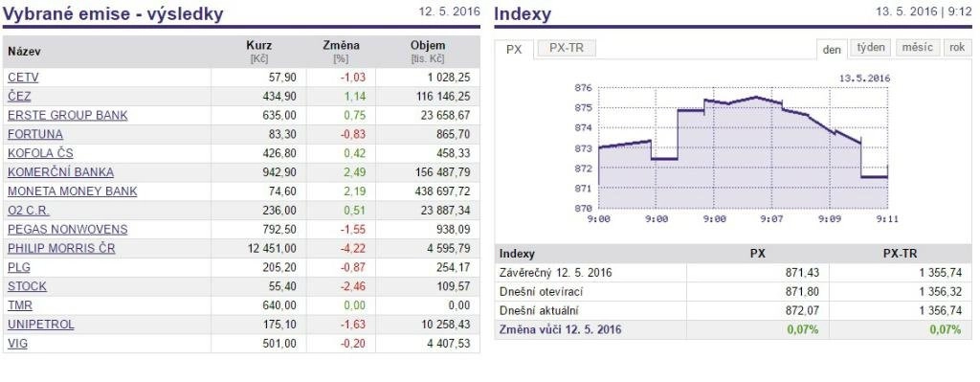
Task: Show chart for týden period
Action: [x=871, y=48]
